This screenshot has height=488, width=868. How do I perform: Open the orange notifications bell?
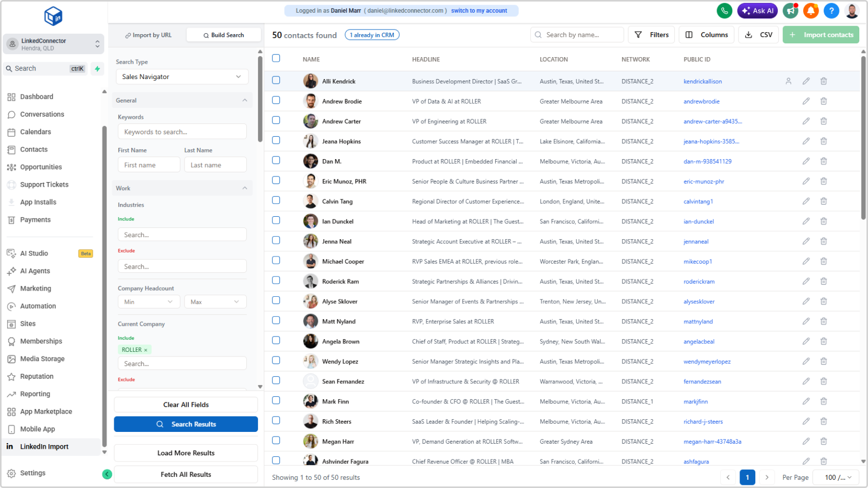point(811,11)
